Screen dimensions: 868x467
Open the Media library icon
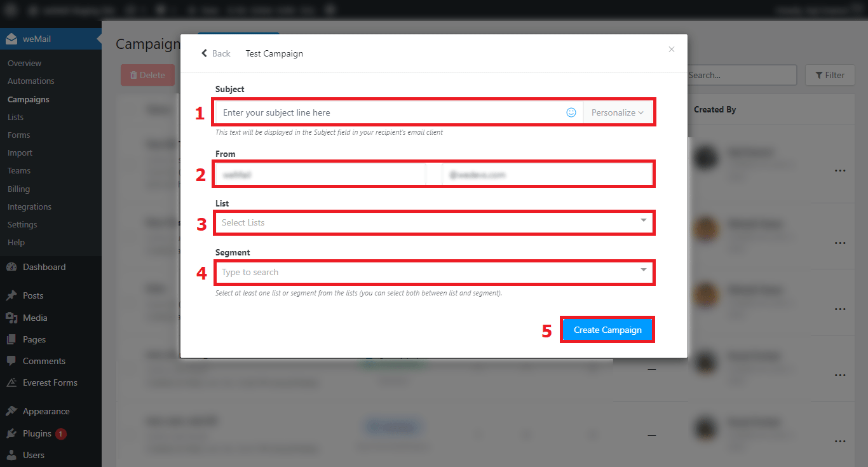[x=11, y=317]
